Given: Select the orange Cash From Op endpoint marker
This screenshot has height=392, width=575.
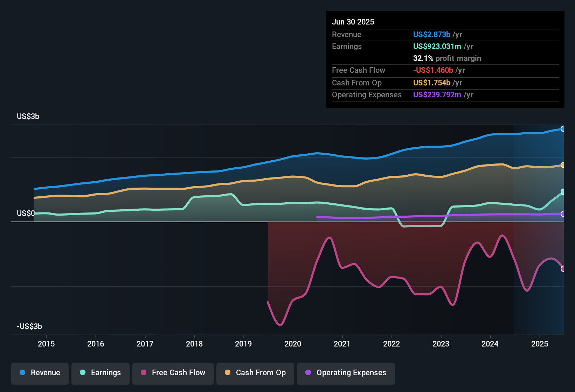Looking at the screenshot, I should coord(563,164).
